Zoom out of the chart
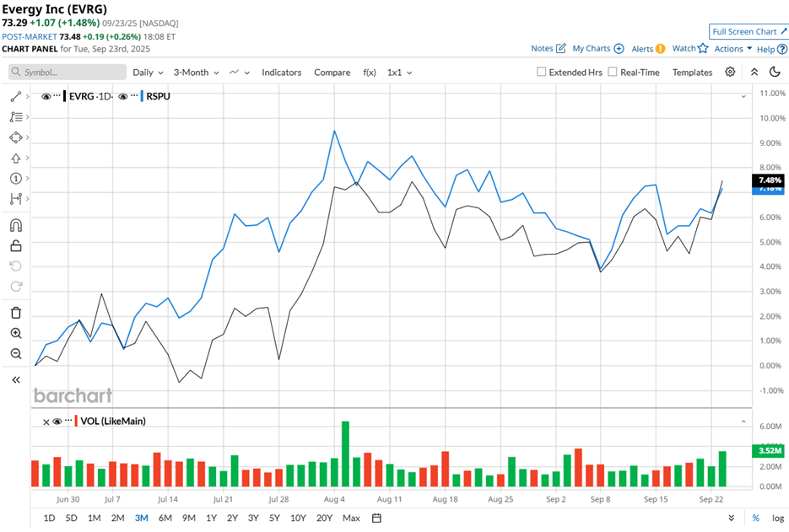789x532 pixels. pos(15,354)
